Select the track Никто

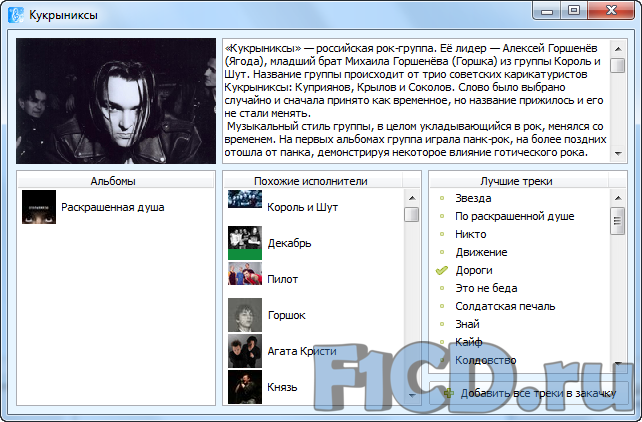click(470, 234)
